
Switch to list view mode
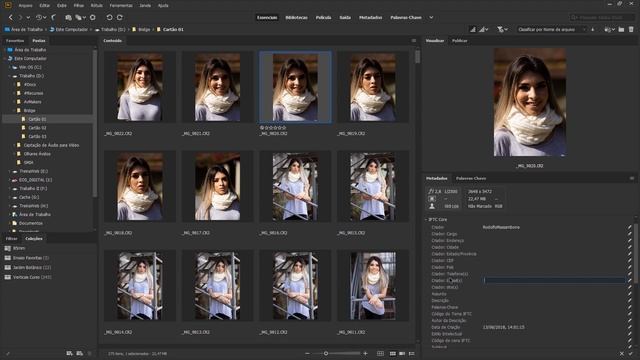(x=411, y=353)
